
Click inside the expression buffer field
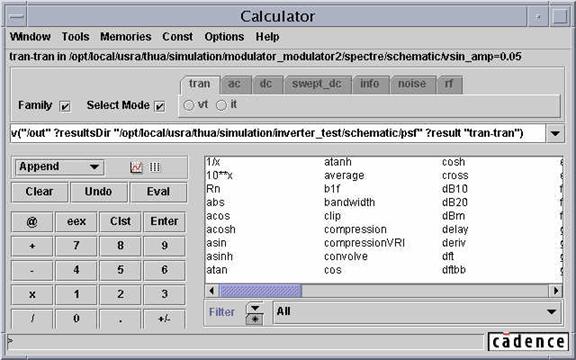point(277,133)
